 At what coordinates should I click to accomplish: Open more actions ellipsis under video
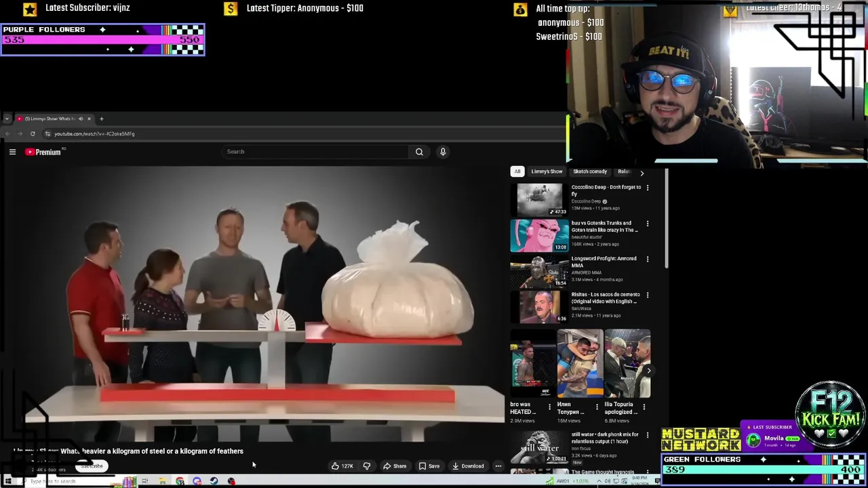(x=498, y=466)
